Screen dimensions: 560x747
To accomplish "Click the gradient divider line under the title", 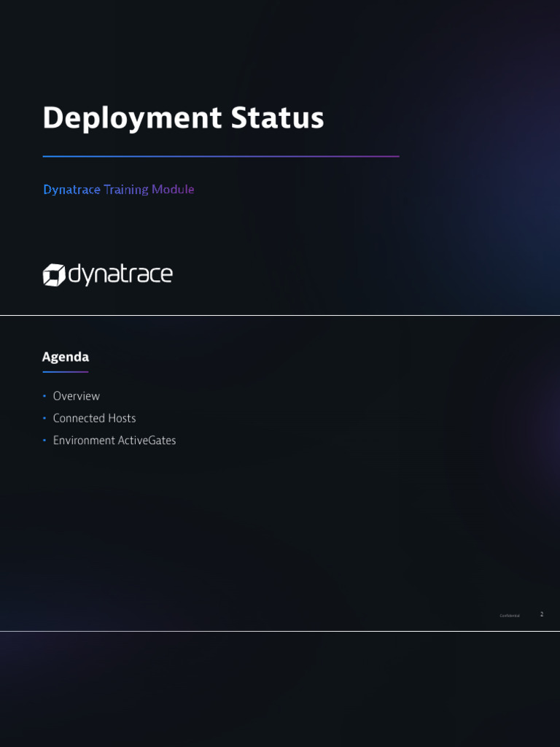I will point(220,156).
